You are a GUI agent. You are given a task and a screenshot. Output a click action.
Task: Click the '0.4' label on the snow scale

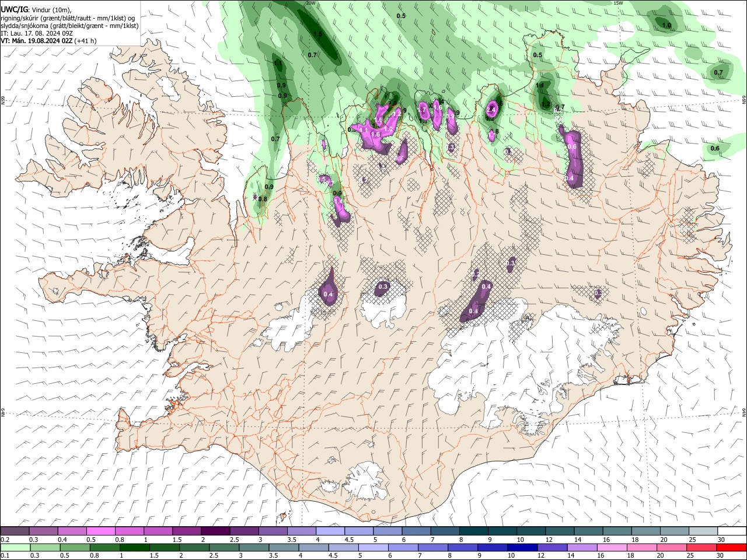62,539
